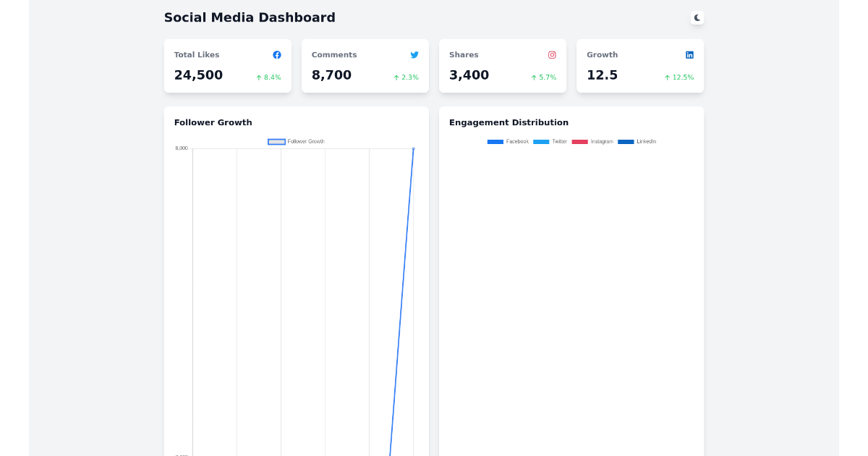Toggle dark mode with the moon switch
This screenshot has width=868, height=456.
[697, 17]
